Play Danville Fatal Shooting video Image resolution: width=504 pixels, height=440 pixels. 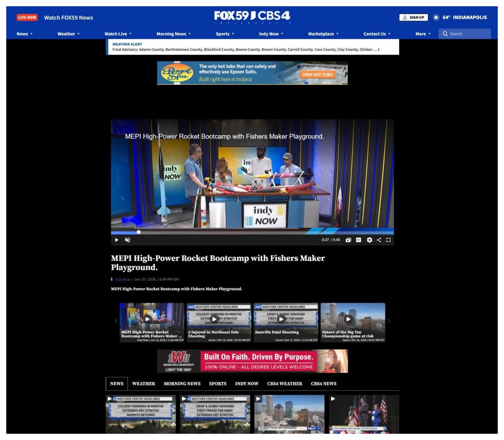pyautogui.click(x=286, y=322)
